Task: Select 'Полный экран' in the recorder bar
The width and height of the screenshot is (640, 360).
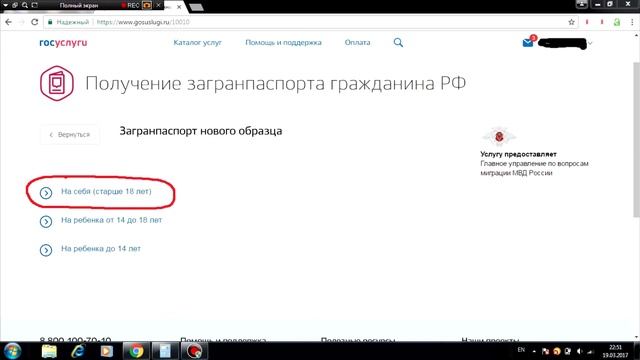Action: pyautogui.click(x=79, y=5)
